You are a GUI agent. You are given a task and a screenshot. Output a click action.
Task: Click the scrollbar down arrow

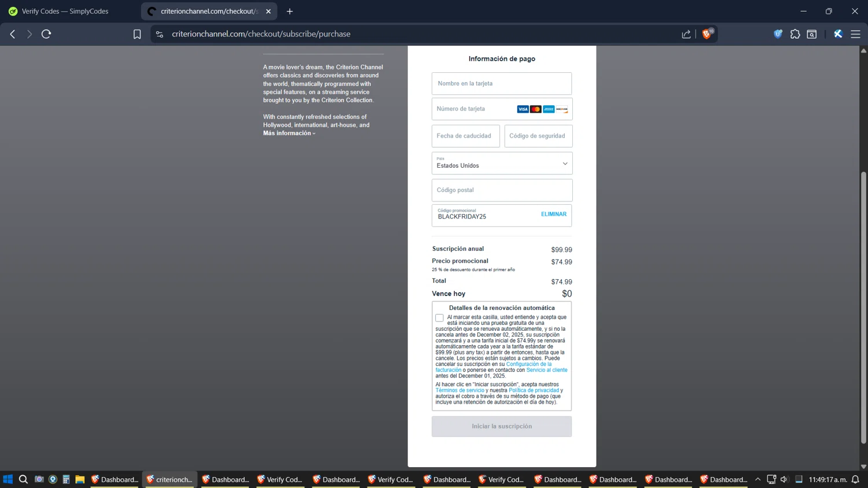pos(863,466)
